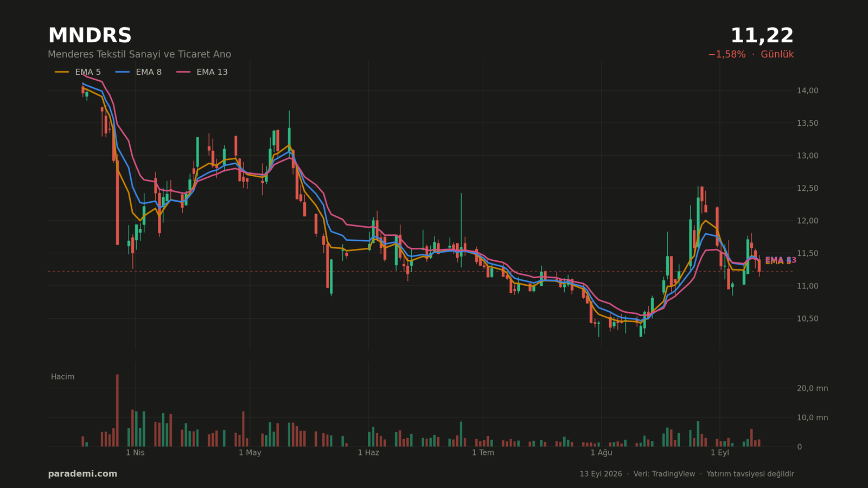Click the pink EMA 13 legend line
Image resolution: width=868 pixels, height=488 pixels.
183,72
